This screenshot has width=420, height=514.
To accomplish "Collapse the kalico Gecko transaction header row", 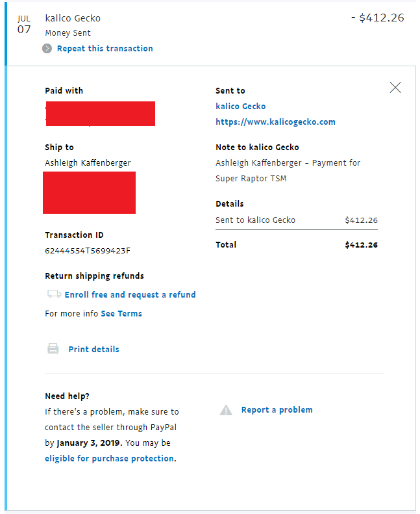I will [x=211, y=33].
